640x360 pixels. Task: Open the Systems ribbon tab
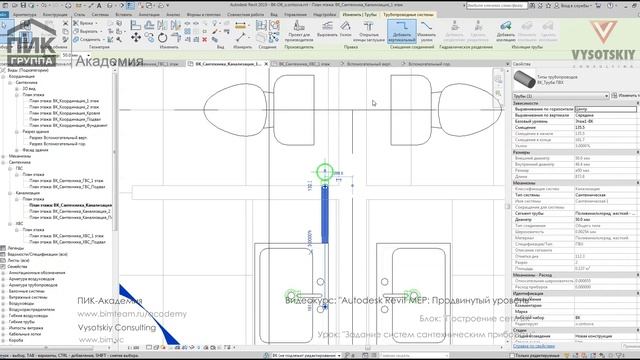coord(100,14)
